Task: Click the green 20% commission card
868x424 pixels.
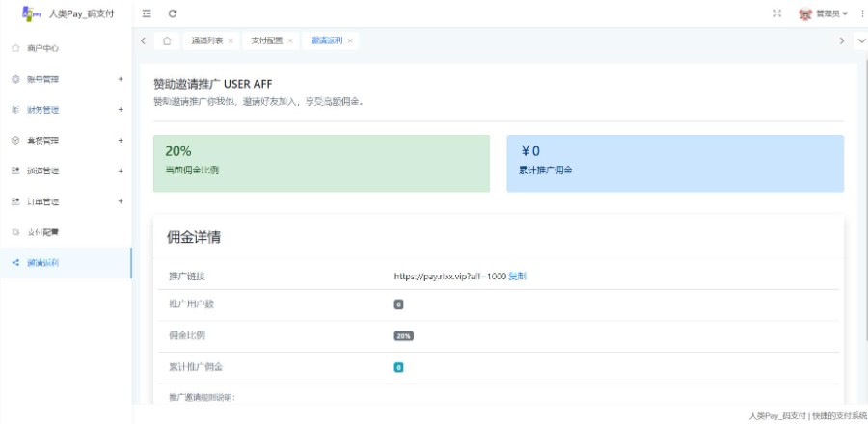Action: tap(321, 164)
